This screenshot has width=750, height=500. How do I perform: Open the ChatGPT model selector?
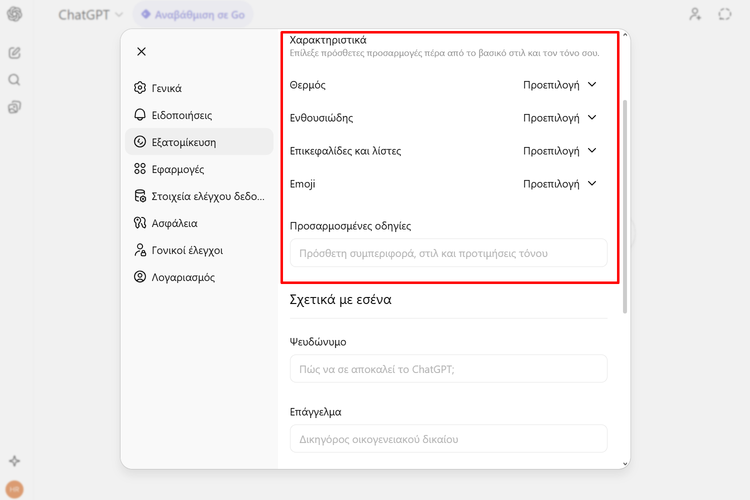(90, 15)
